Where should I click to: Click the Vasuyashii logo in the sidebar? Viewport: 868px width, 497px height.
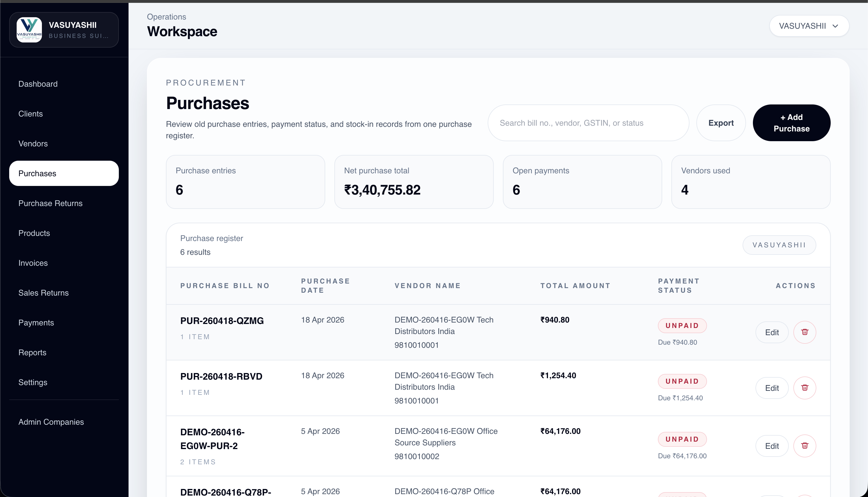click(29, 30)
